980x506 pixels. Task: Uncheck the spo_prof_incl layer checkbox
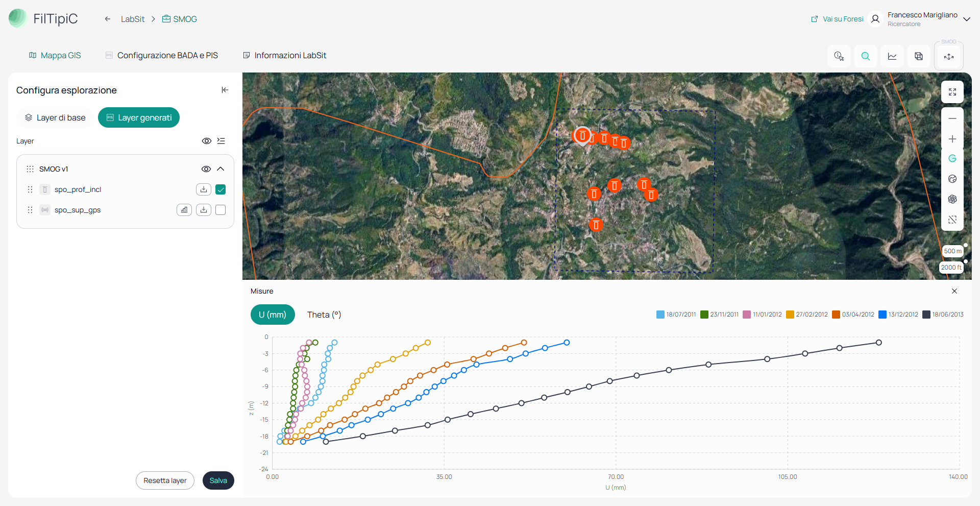(220, 189)
